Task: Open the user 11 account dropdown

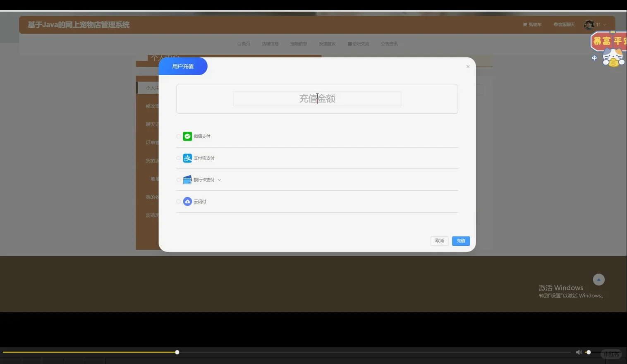Action: [x=601, y=25]
